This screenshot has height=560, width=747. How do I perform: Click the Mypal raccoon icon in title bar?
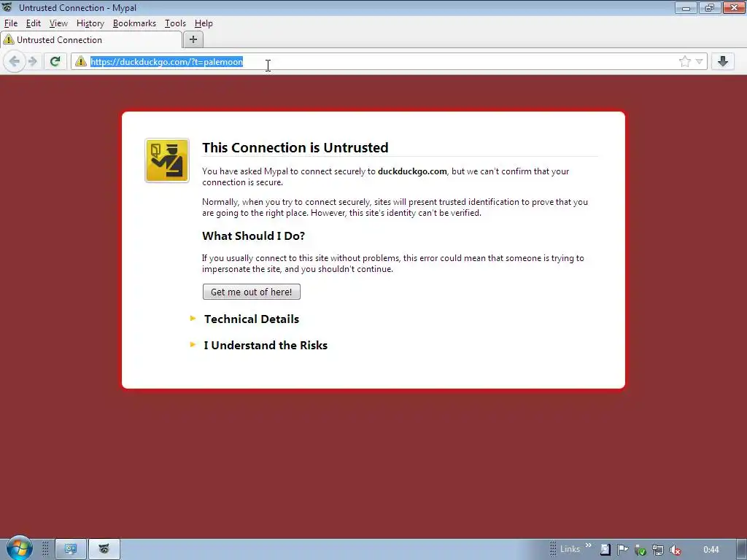click(x=7, y=7)
